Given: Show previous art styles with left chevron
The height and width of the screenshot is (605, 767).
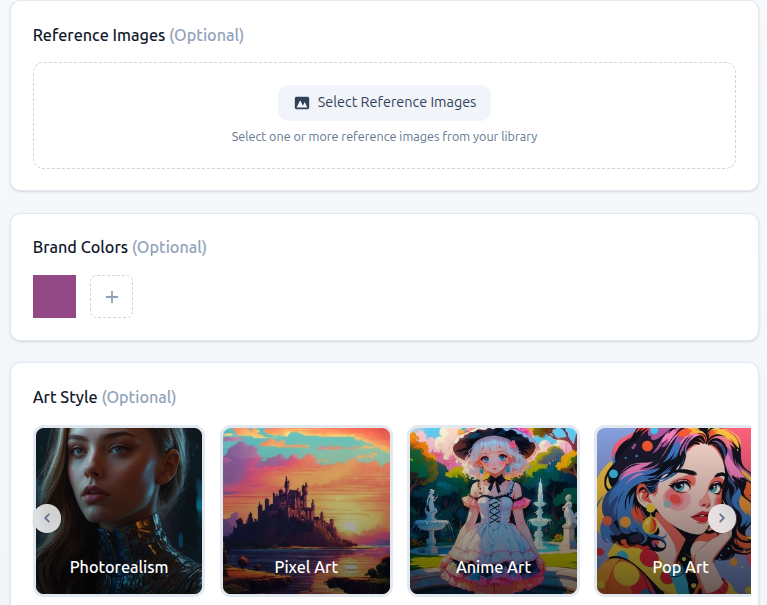Looking at the screenshot, I should [47, 518].
